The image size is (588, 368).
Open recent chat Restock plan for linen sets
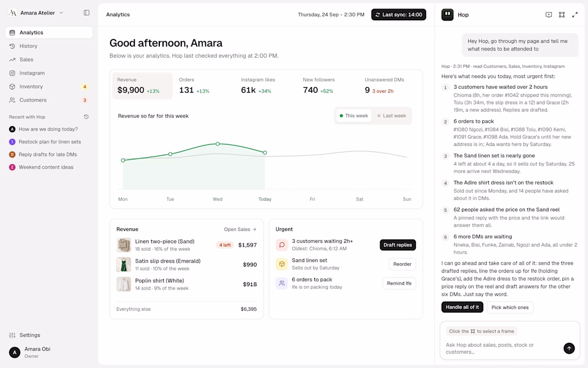click(49, 142)
